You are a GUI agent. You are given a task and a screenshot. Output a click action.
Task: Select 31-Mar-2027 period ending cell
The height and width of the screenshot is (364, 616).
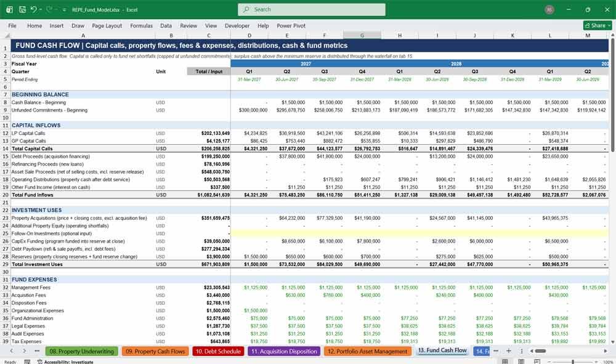click(249, 79)
